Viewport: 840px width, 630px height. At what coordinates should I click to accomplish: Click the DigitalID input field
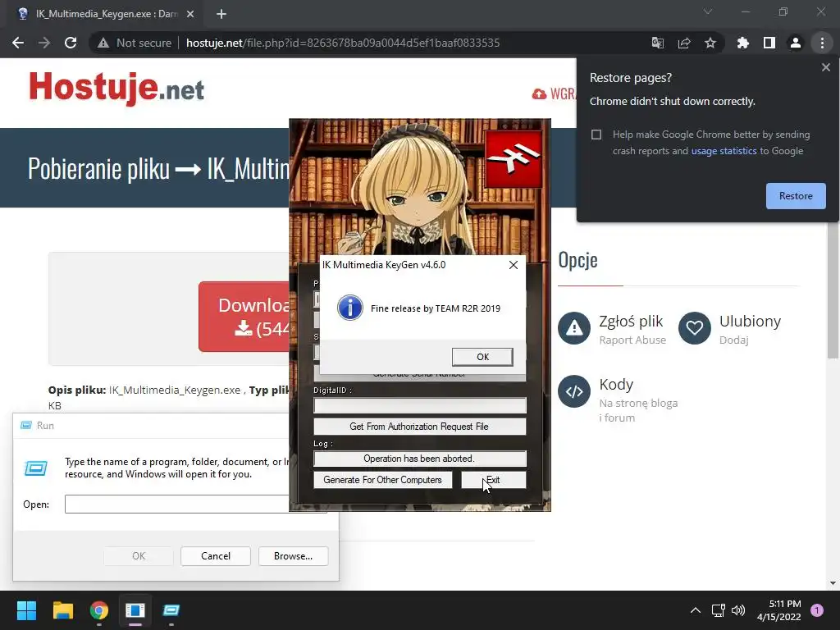[x=419, y=405]
